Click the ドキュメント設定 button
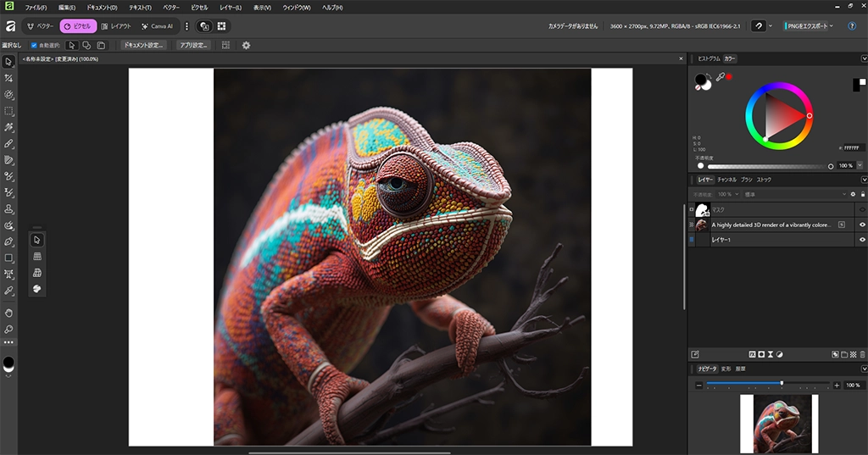Screen dimensions: 868x455 click(x=143, y=45)
